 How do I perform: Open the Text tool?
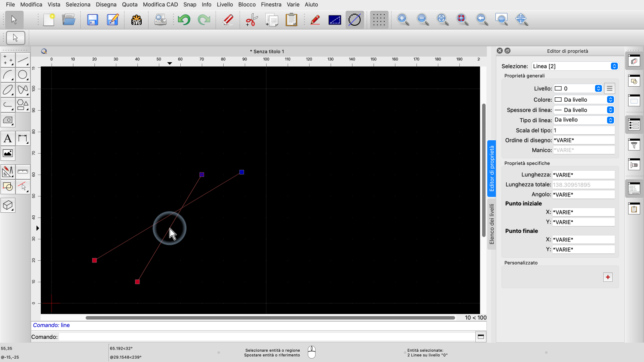8,139
